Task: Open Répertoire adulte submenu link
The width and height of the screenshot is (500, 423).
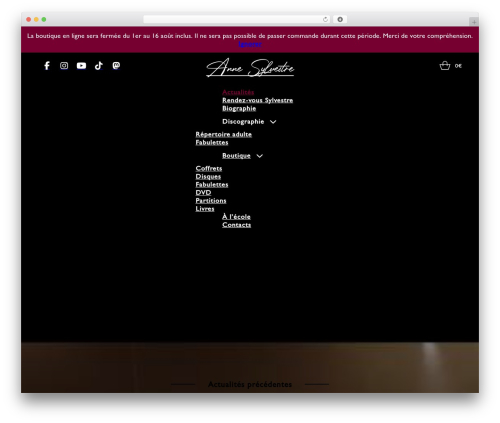Action: pyautogui.click(x=224, y=134)
